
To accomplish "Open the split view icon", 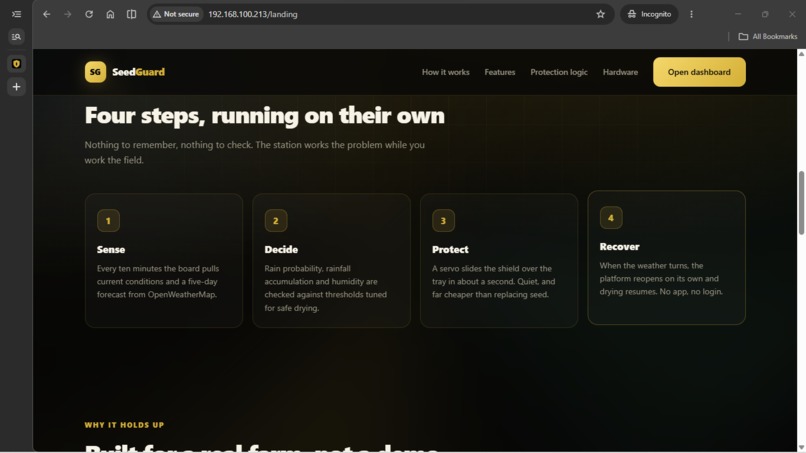I will (x=132, y=14).
